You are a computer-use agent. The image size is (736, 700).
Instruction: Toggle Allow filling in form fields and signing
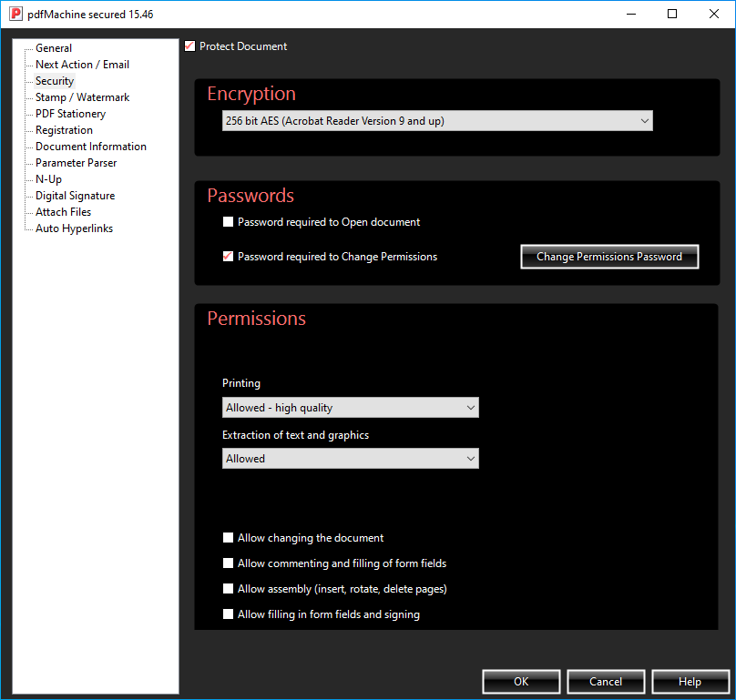229,614
